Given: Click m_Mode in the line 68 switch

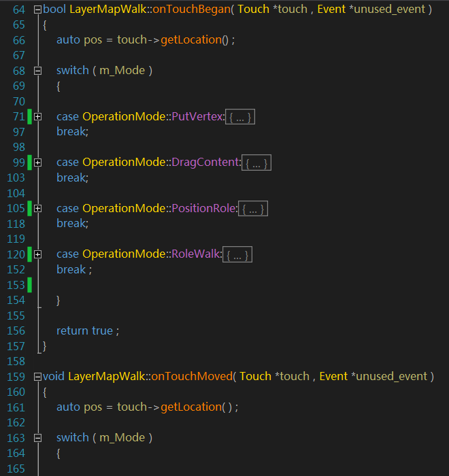Looking at the screenshot, I should pyautogui.click(x=122, y=71).
